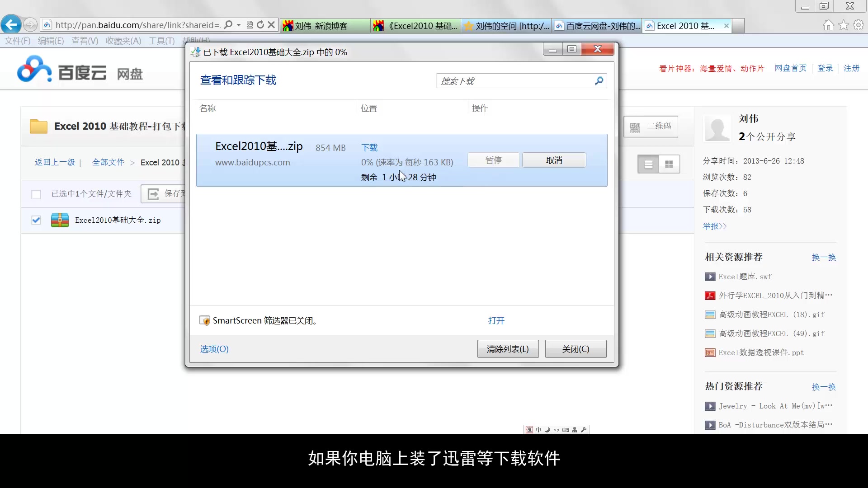Open the favorites star icon

[844, 25]
